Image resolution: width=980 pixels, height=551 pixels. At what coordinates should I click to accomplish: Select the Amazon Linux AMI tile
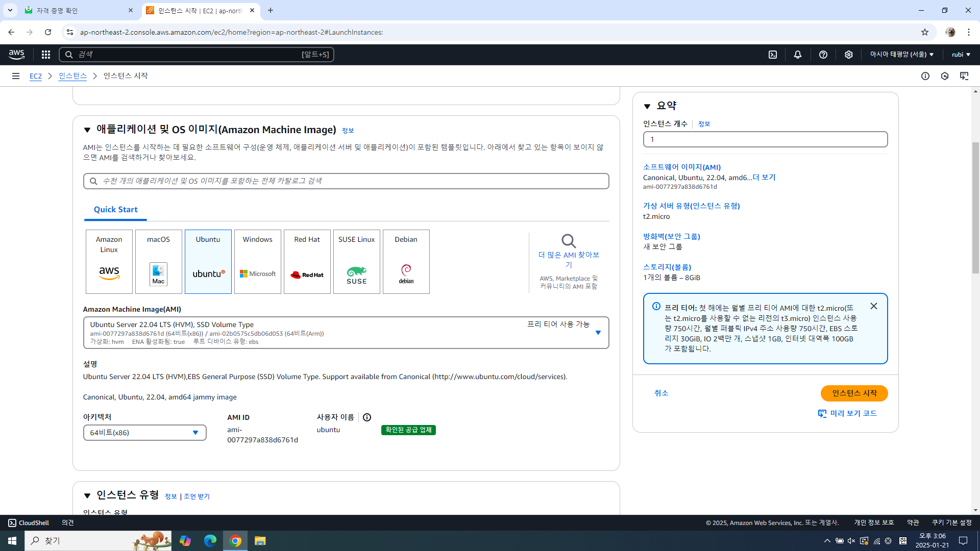tap(109, 261)
